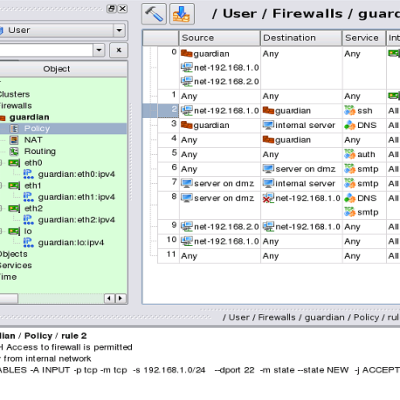Click the compile rules hammer icon
This screenshot has height=400, width=400.
[x=154, y=14]
